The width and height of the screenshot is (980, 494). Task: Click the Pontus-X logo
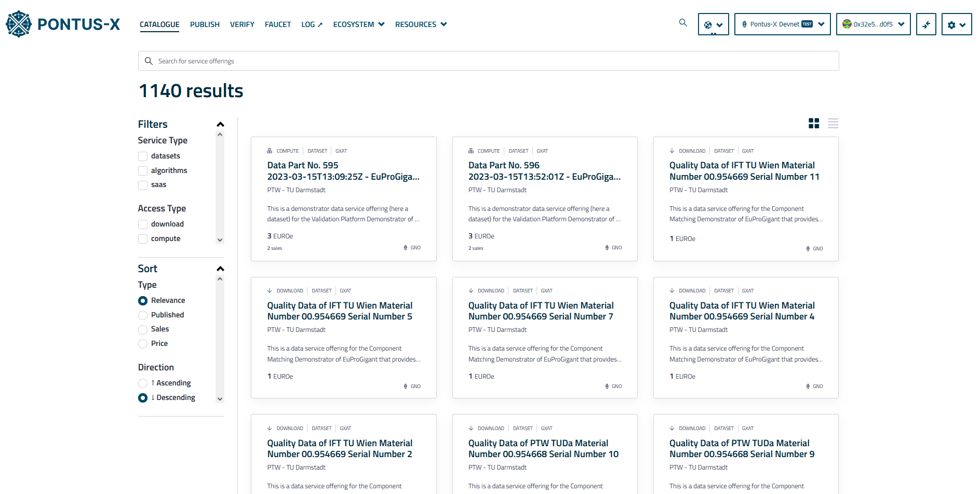[x=62, y=24]
